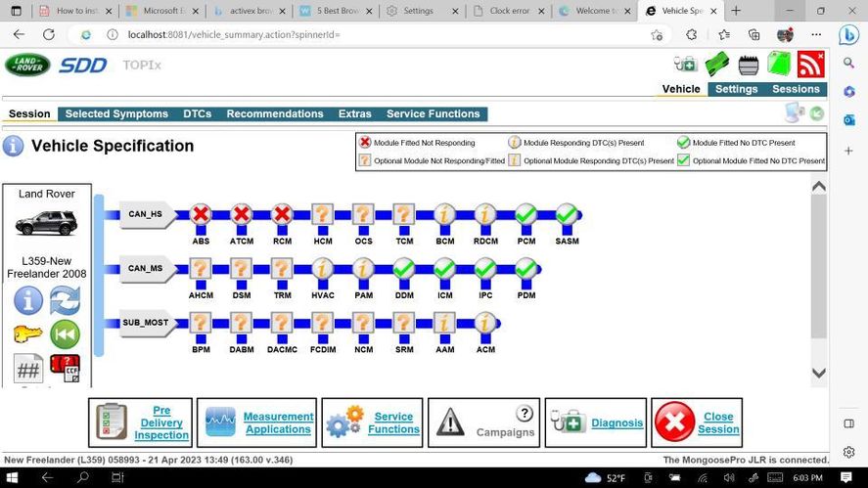Click the PDM module icon

tap(526, 269)
